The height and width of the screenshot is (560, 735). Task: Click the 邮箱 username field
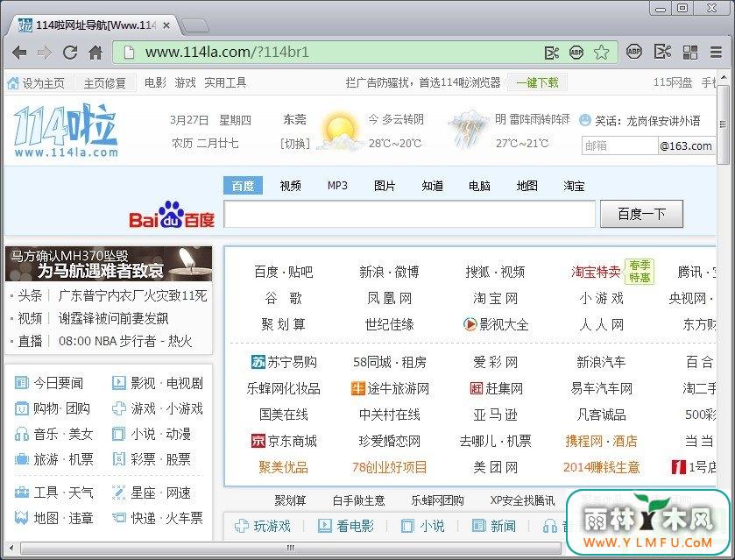coord(619,145)
